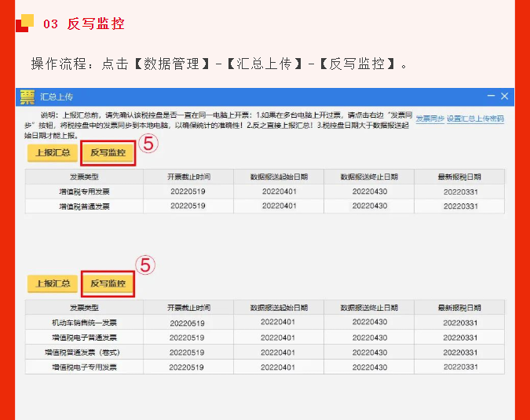The height and width of the screenshot is (420, 530).
Task: Select the 增值税电子专用发票 row label
Action: click(x=85, y=367)
